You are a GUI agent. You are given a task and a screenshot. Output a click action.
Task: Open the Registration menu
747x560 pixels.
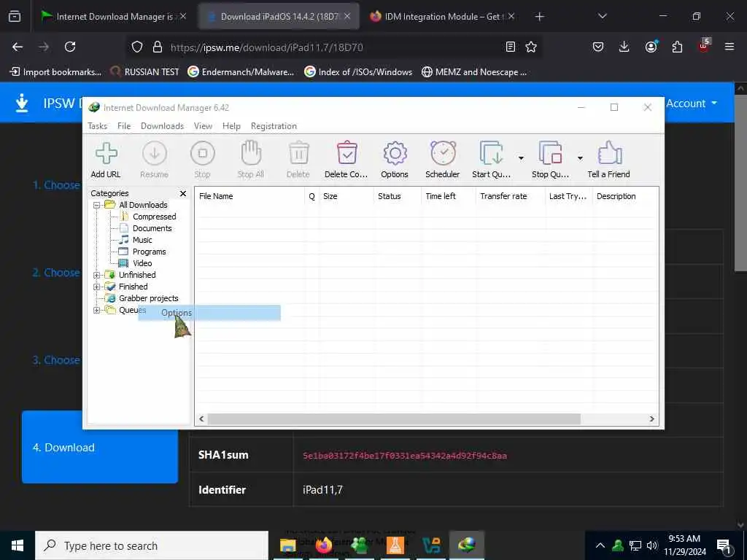click(x=274, y=126)
